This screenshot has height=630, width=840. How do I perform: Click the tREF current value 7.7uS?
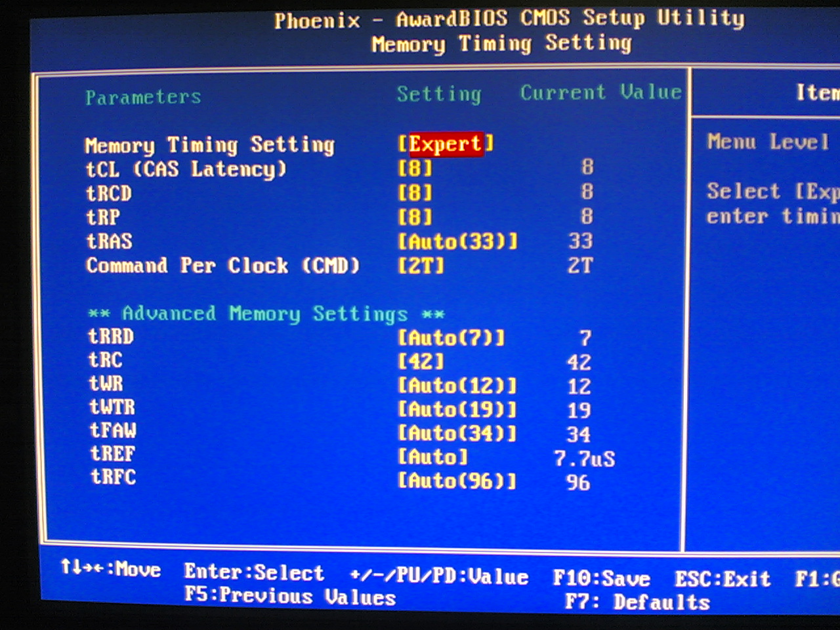pos(585,458)
